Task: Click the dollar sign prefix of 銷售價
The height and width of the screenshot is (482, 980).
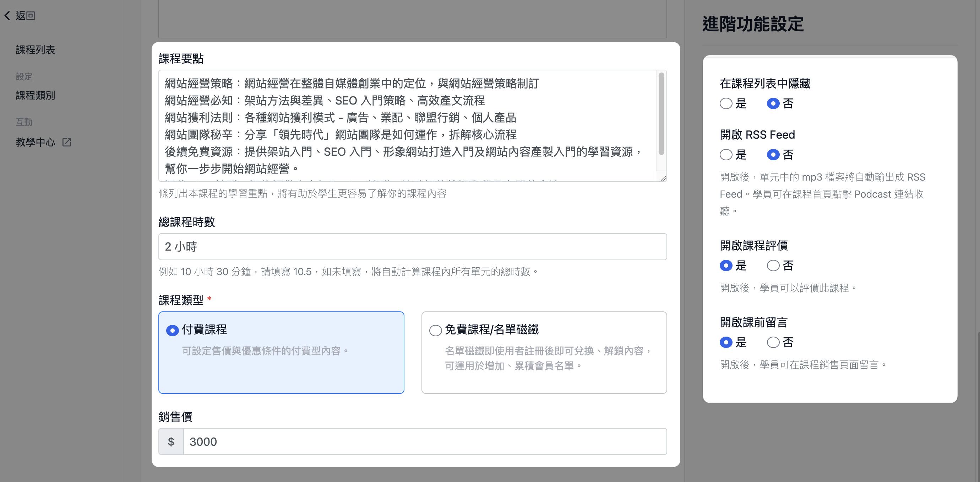Action: click(x=171, y=441)
